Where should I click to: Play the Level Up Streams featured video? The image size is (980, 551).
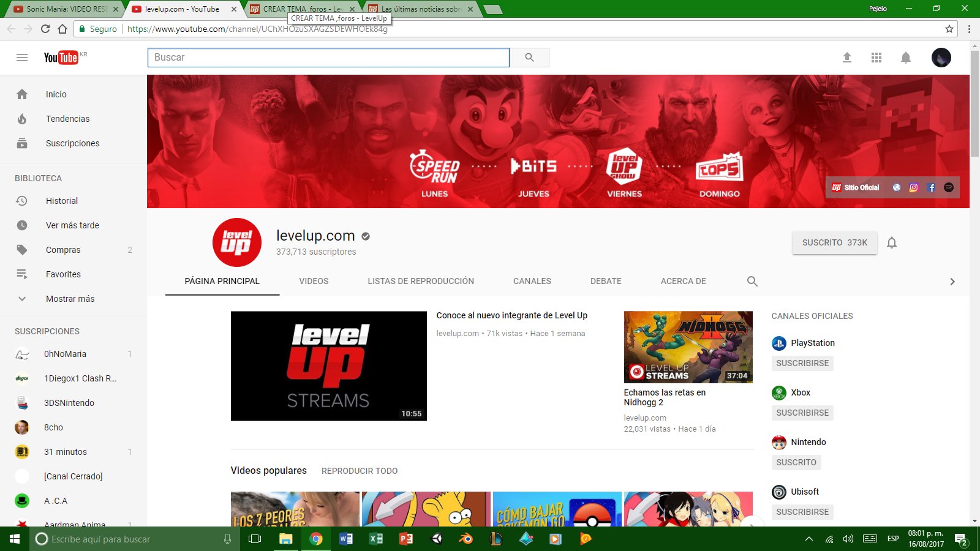pos(329,366)
